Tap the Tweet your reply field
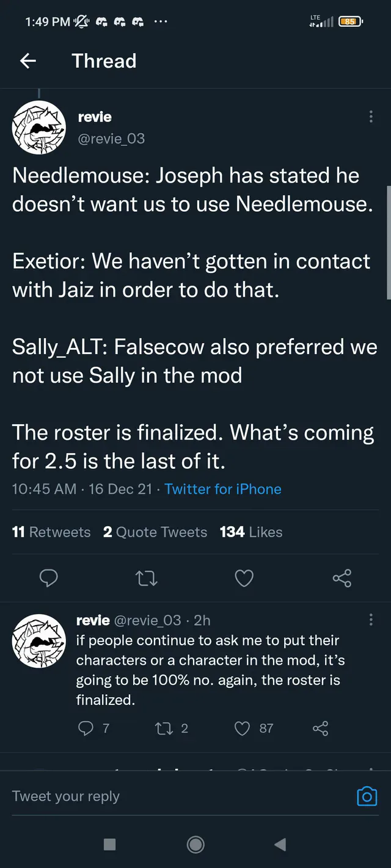The height and width of the screenshot is (868, 391). tap(171, 796)
